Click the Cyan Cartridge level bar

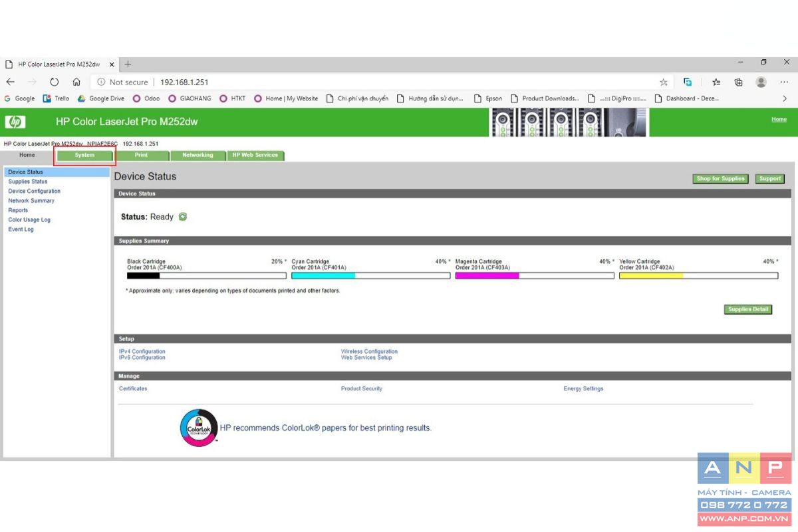[x=371, y=275]
